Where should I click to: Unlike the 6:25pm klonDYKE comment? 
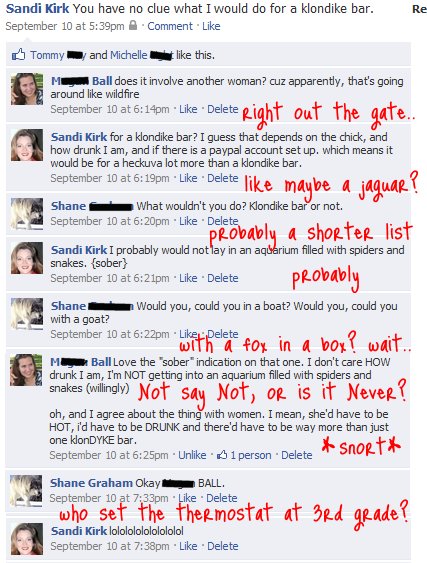coord(192,455)
